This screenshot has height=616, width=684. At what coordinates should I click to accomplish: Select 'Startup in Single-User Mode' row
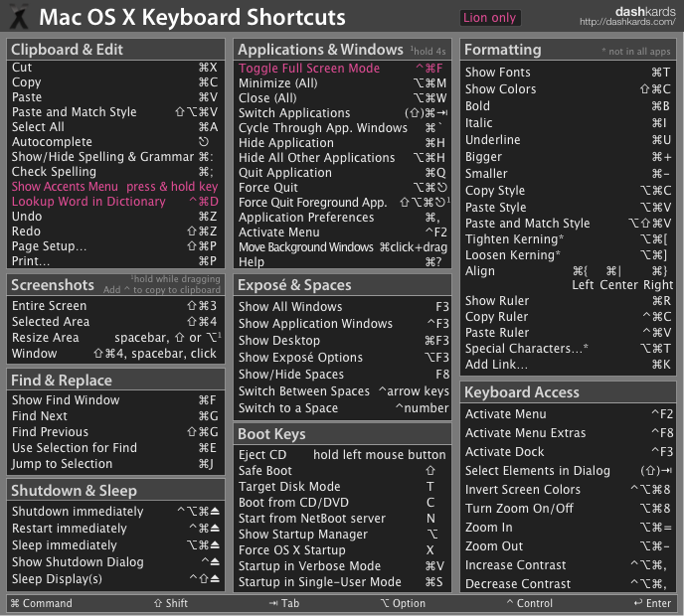(x=342, y=582)
